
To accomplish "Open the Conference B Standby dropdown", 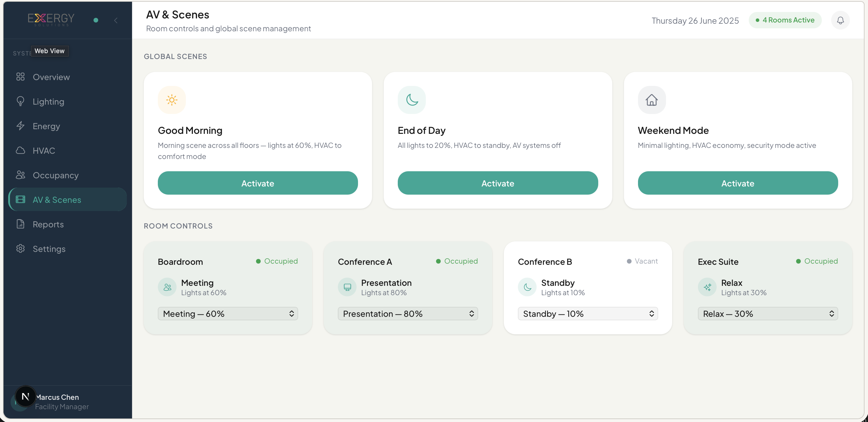I will tap(588, 314).
